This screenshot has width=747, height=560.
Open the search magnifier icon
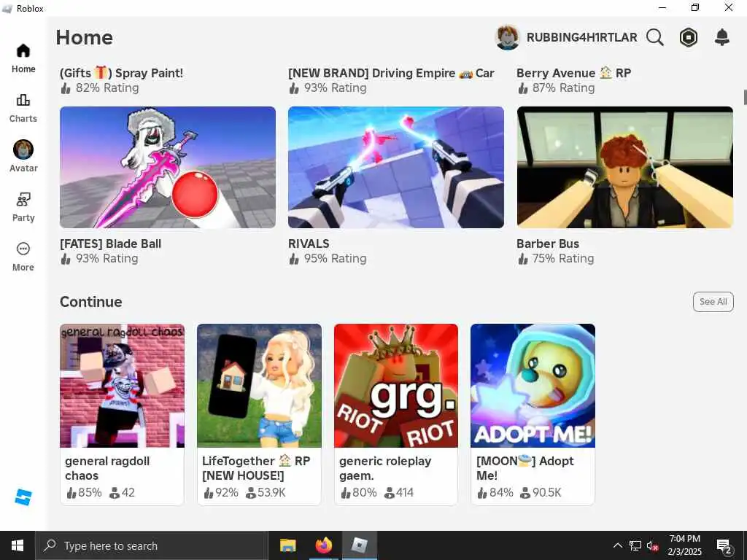point(654,37)
